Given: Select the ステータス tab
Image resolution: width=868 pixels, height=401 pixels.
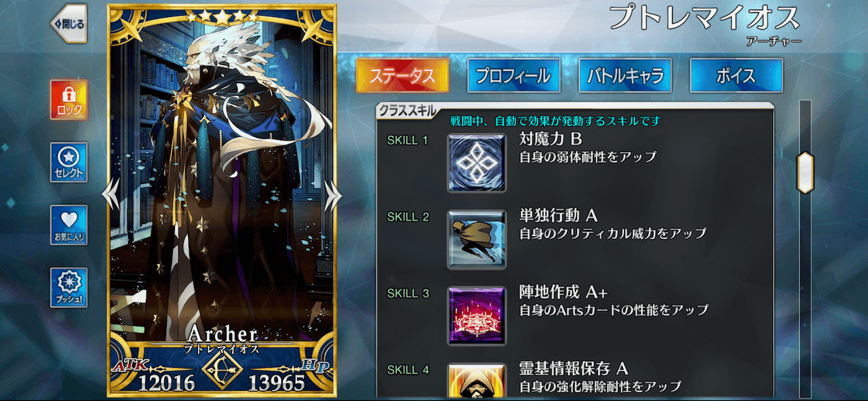Looking at the screenshot, I should click(402, 75).
